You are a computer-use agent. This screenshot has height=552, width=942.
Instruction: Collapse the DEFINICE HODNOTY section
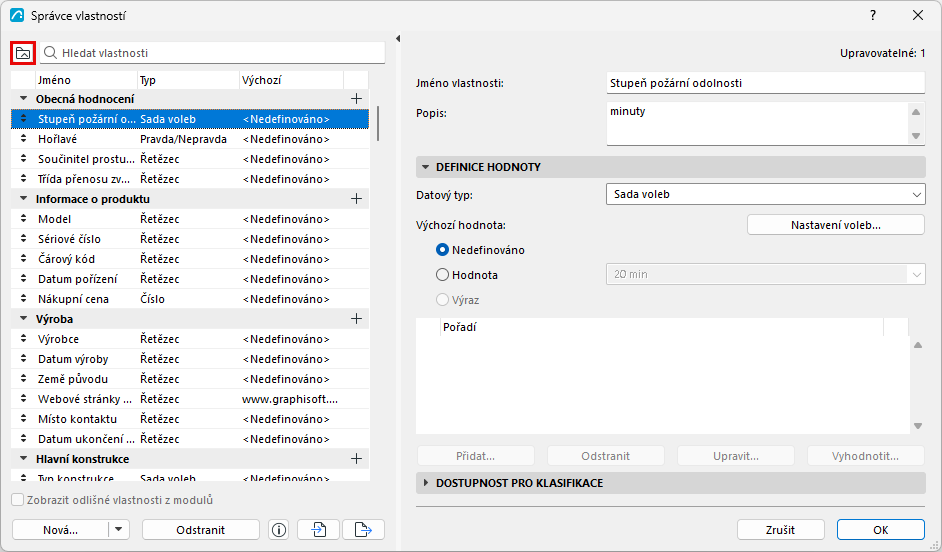pyautogui.click(x=425, y=167)
